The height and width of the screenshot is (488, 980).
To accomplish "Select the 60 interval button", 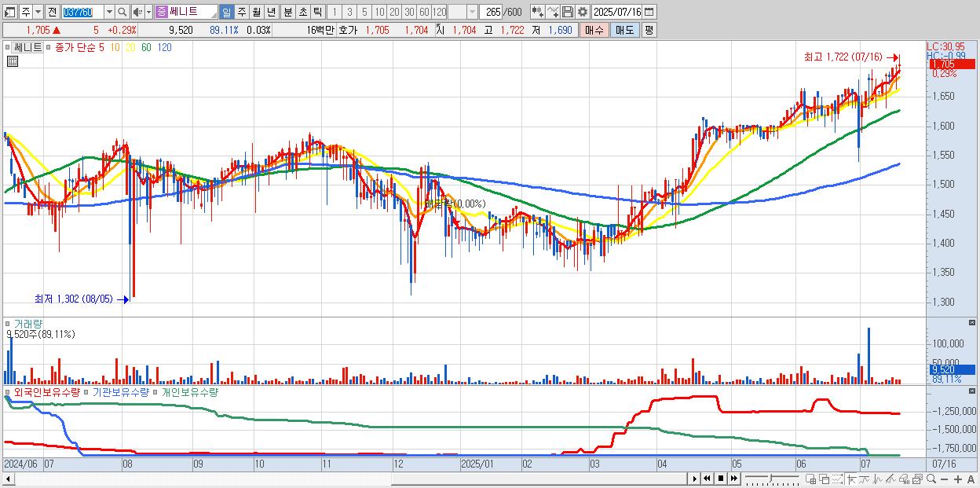I will pos(424,12).
